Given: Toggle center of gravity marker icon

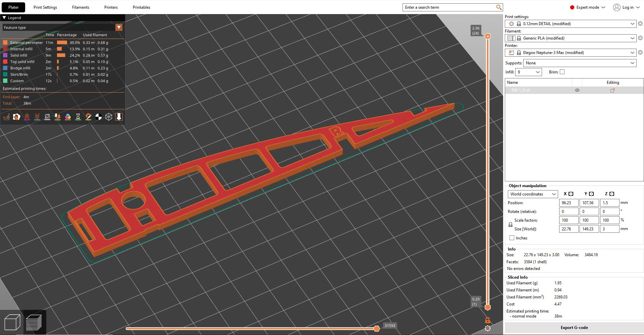Looking at the screenshot, I should [99, 117].
